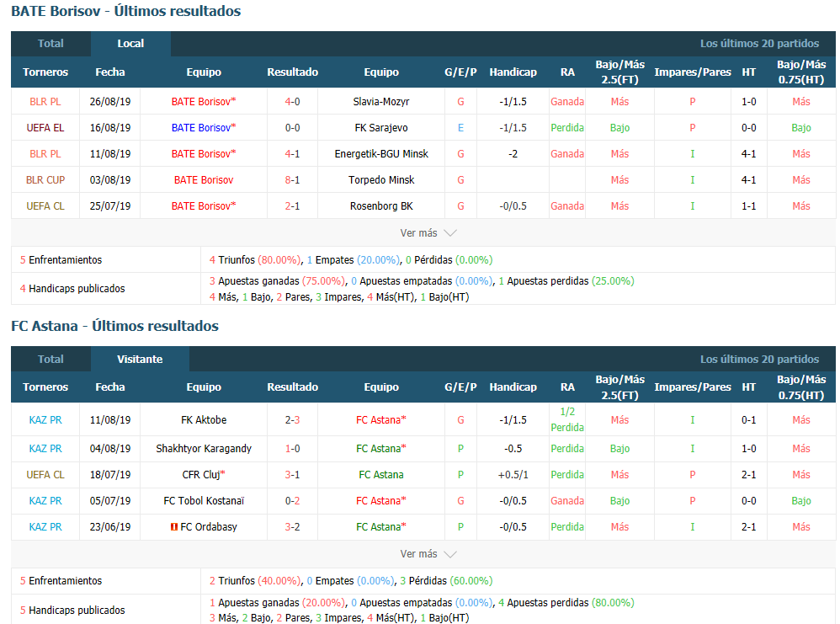Open KAZ PR in the FK Aktobe row
This screenshot has height=624, width=840.
[x=45, y=419]
